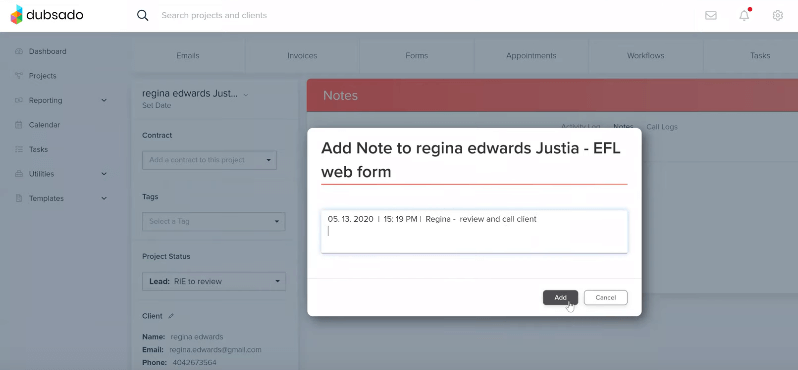The height and width of the screenshot is (370, 798).
Task: Click the Templates sidebar icon
Action: pos(19,198)
